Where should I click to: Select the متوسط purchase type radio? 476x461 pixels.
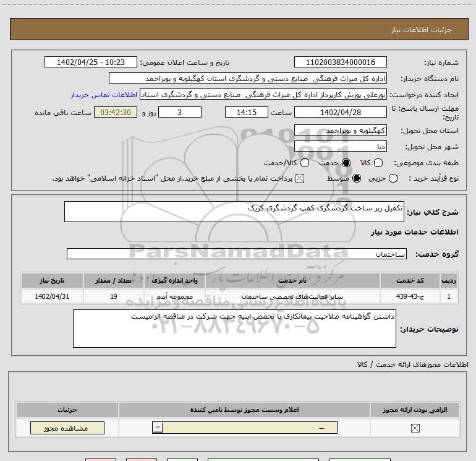click(357, 178)
